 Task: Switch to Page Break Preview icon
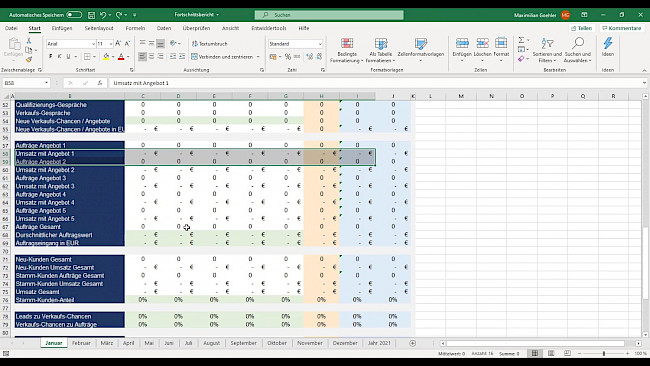567,353
